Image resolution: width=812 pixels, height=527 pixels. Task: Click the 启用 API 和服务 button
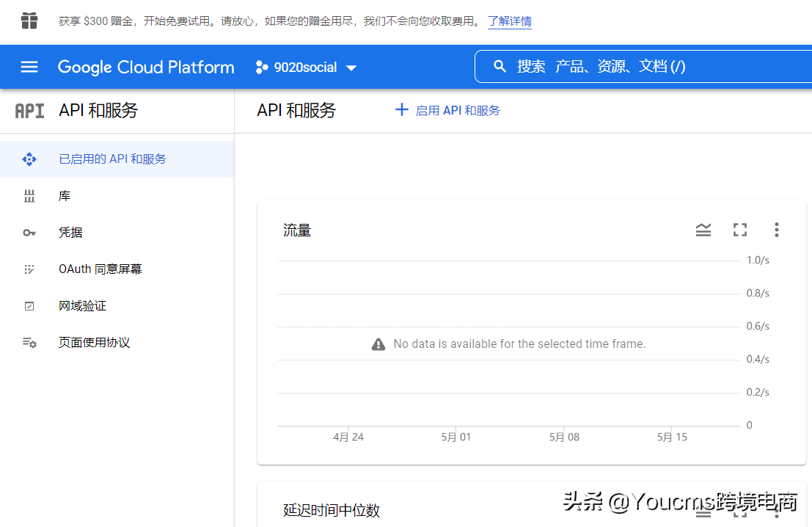pos(447,110)
